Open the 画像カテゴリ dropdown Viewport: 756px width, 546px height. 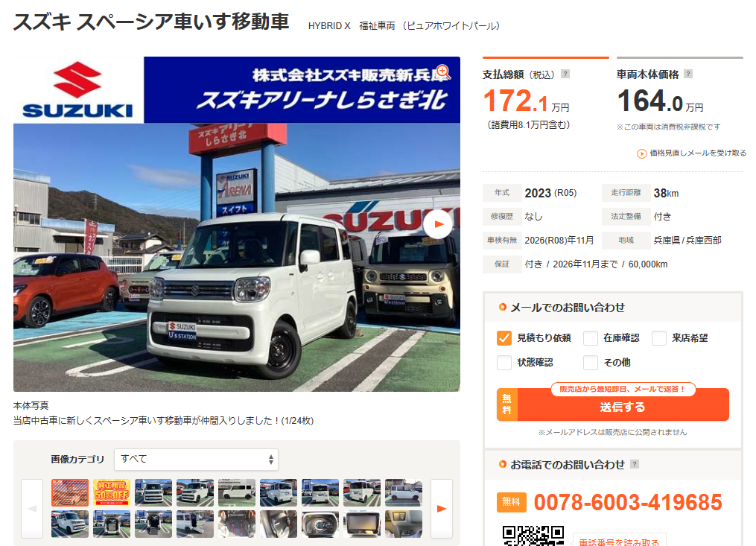point(196,459)
